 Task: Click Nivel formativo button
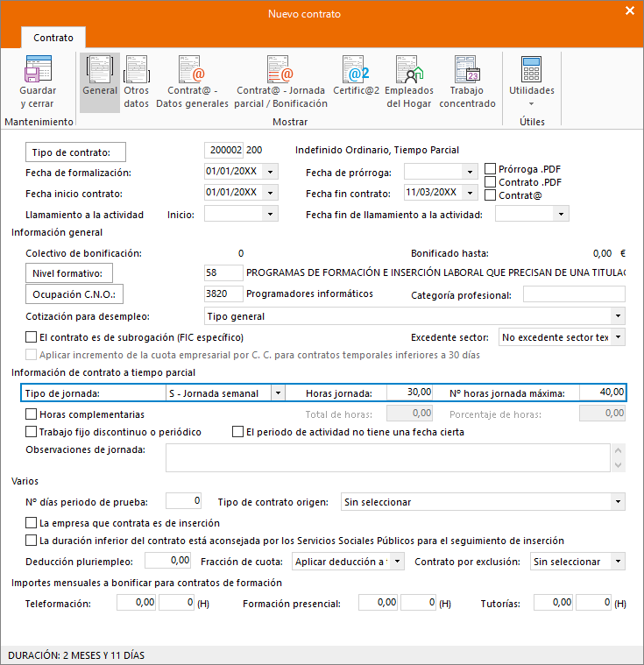point(69,273)
